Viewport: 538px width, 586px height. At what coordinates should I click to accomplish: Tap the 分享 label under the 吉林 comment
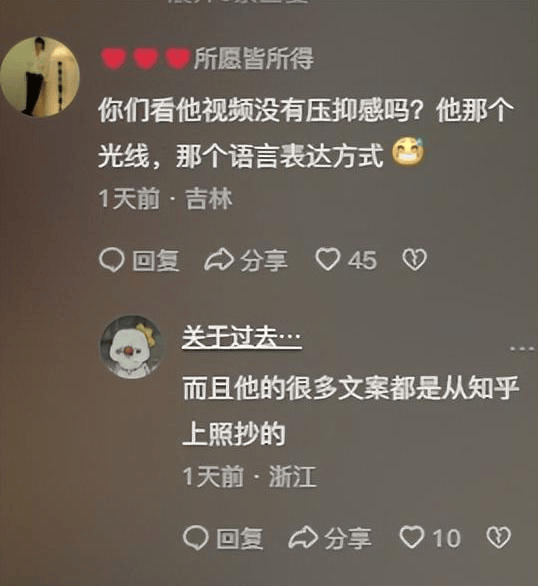[264, 260]
